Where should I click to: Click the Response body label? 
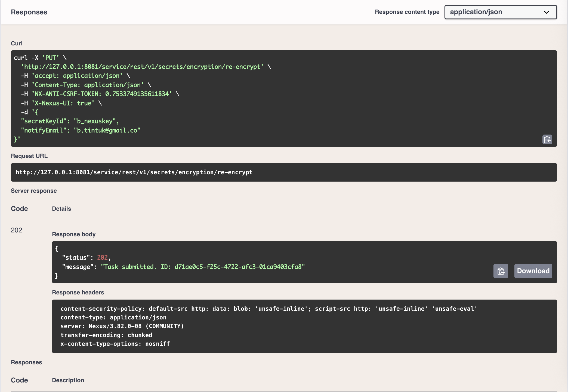point(74,234)
